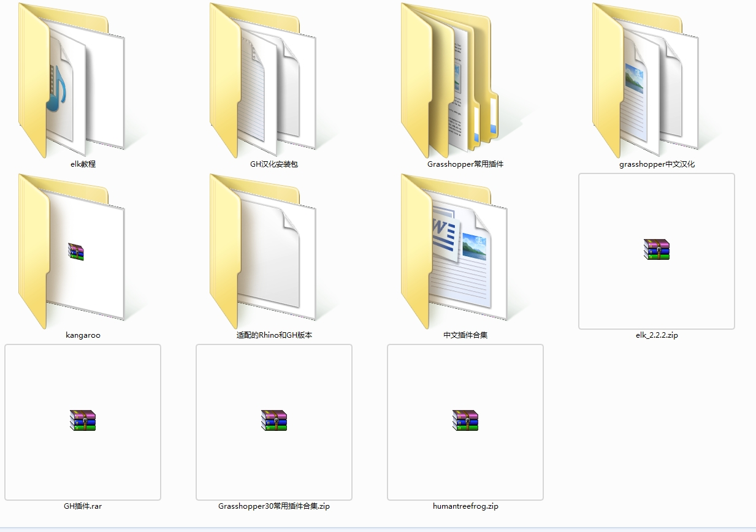
Task: Click the "humantreefrog.zip" file name text
Action: [465, 506]
